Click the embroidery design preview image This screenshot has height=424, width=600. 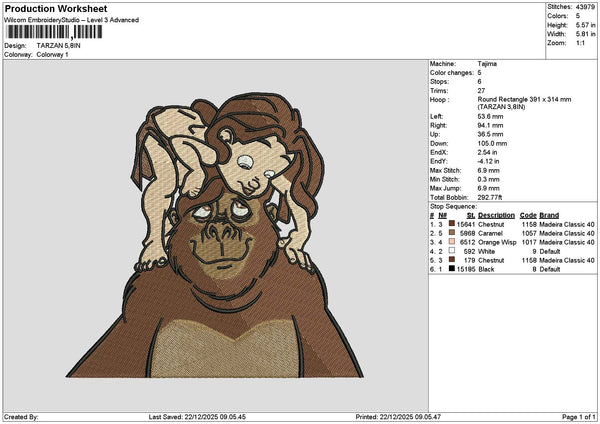(x=215, y=235)
